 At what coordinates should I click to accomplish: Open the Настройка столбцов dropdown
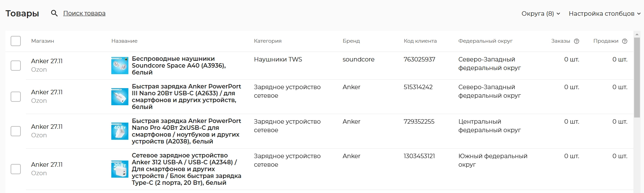[604, 14]
